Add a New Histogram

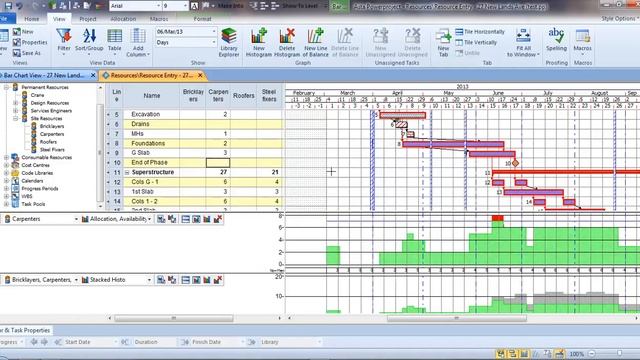coord(259,42)
